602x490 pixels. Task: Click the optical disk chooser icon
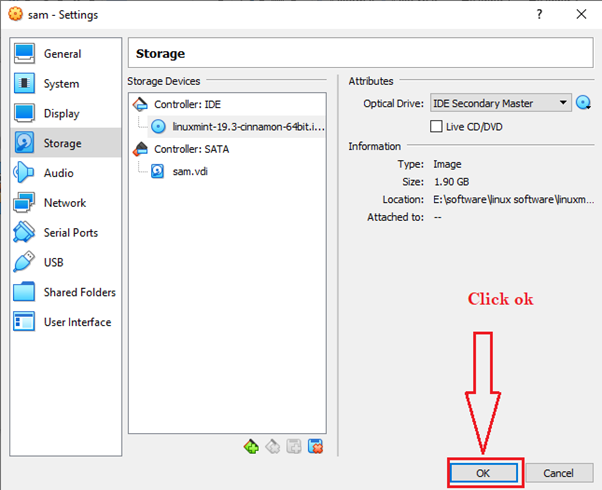[584, 103]
